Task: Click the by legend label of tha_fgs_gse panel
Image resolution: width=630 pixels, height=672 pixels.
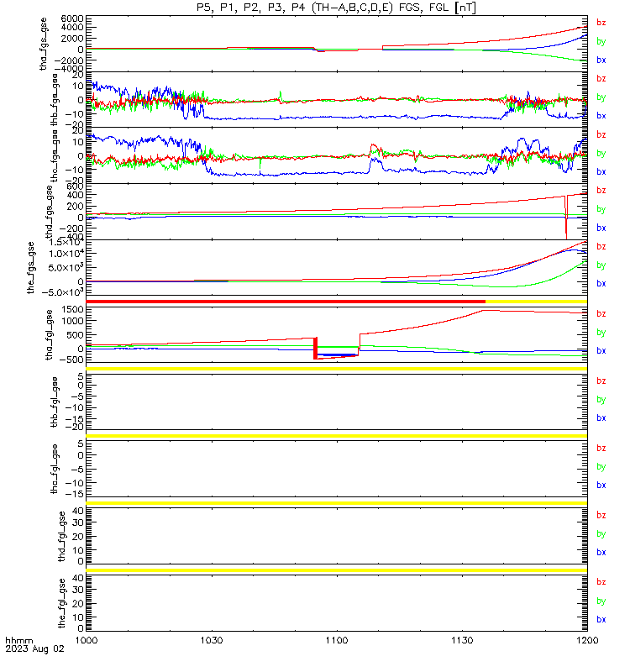Action: (x=601, y=41)
